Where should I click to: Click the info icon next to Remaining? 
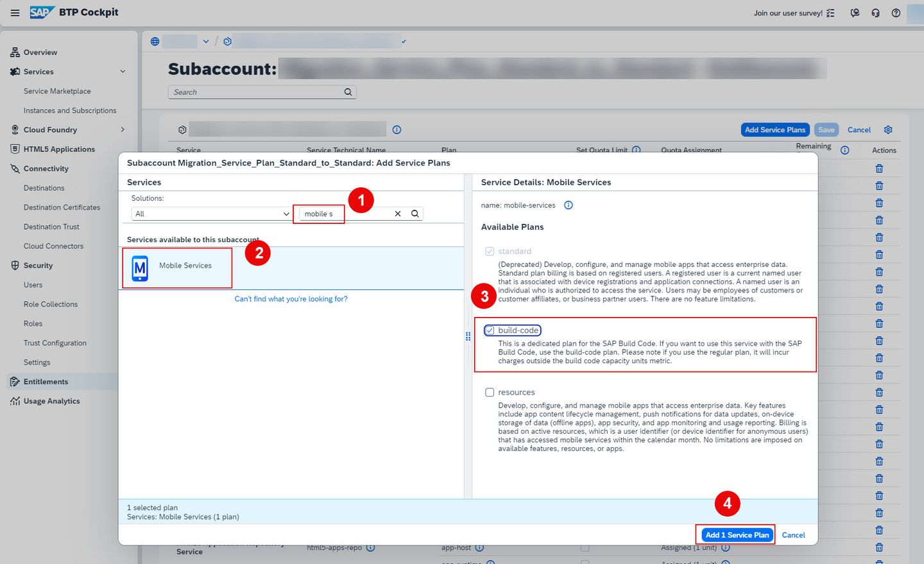pyautogui.click(x=844, y=150)
